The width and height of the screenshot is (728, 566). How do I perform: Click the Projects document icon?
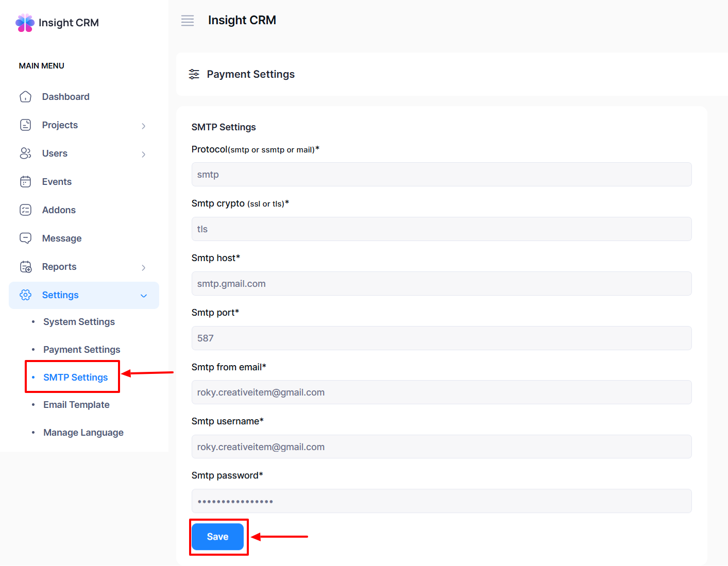[x=25, y=125]
